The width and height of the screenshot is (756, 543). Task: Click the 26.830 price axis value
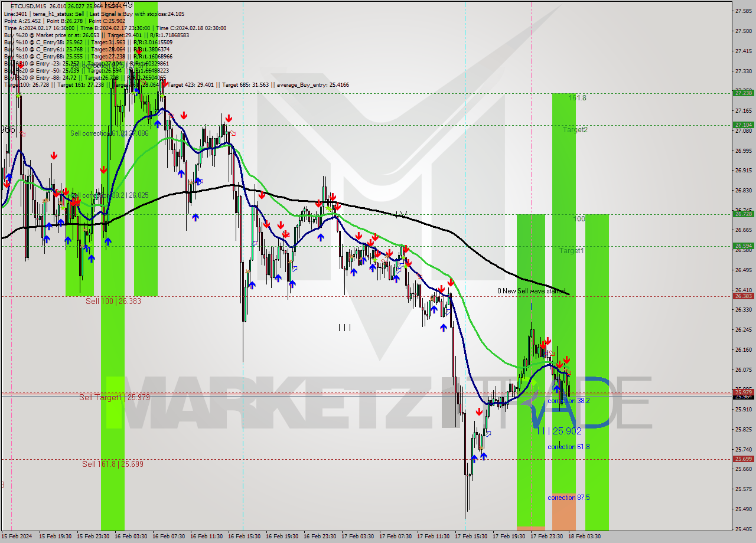pyautogui.click(x=743, y=190)
